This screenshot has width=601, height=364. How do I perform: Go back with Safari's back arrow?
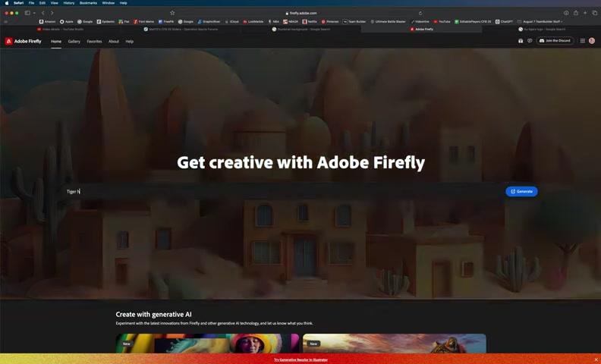point(43,13)
